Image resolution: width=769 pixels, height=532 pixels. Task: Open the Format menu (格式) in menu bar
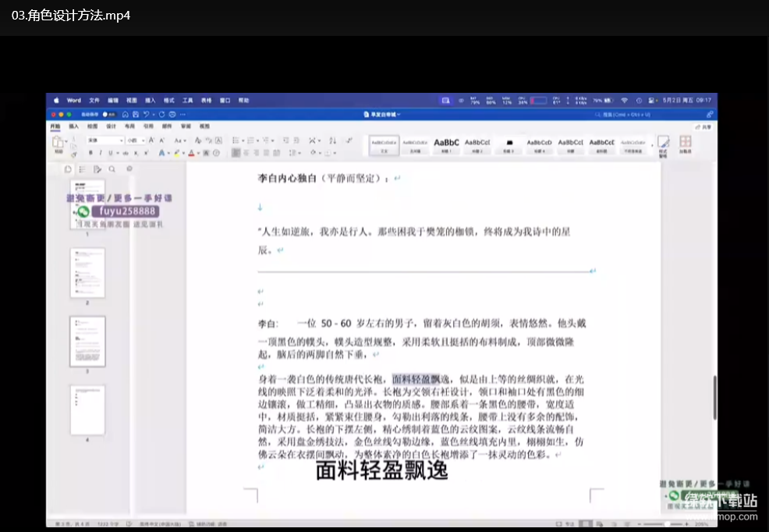tap(168, 100)
